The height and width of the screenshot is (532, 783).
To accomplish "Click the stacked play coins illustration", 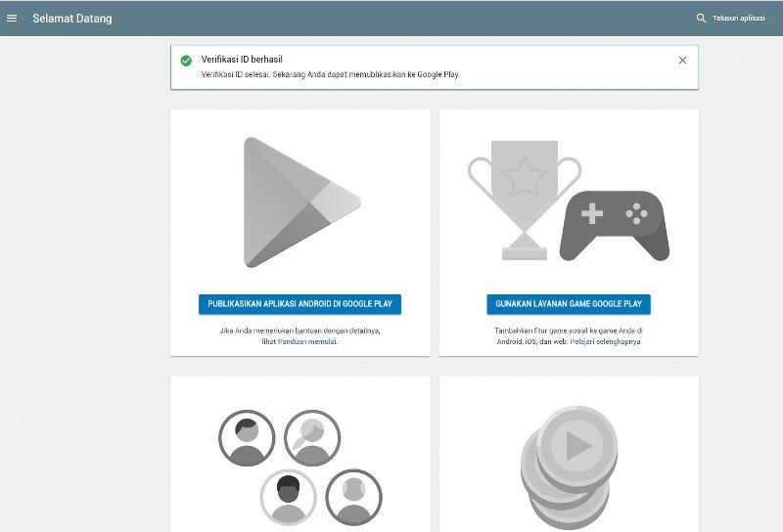I will coord(569,467).
